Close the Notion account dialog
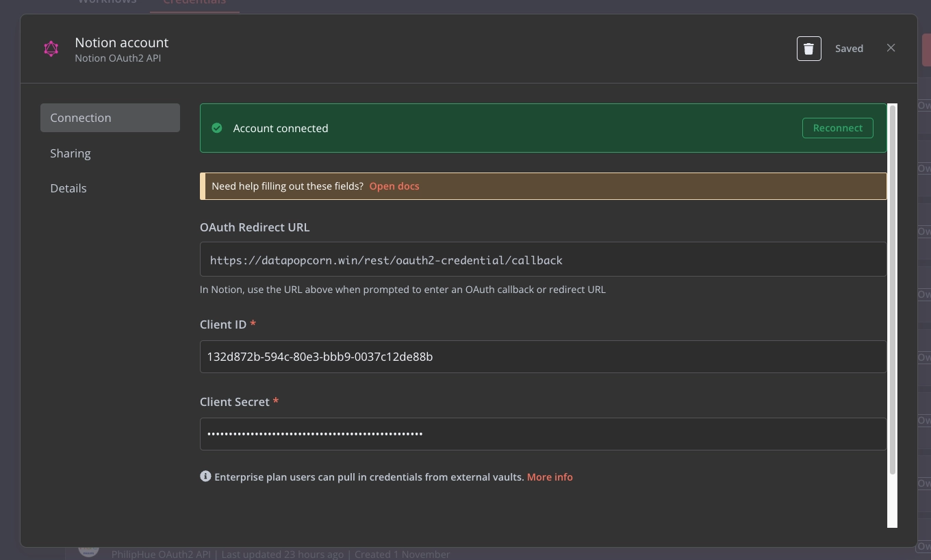This screenshot has width=931, height=560. [x=891, y=48]
